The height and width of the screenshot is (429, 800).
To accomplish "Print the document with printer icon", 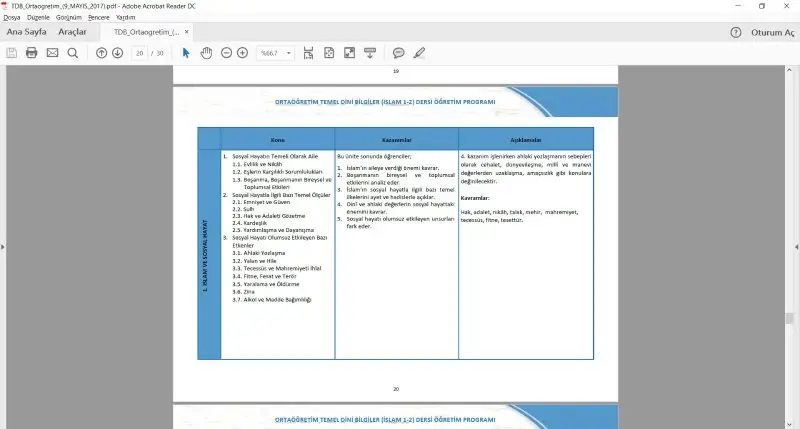I will [x=32, y=53].
